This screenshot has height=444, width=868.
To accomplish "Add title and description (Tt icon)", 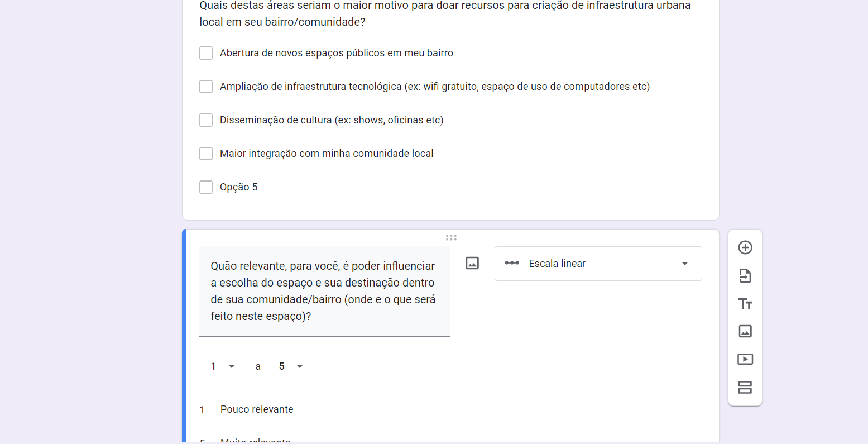I will coord(745,303).
